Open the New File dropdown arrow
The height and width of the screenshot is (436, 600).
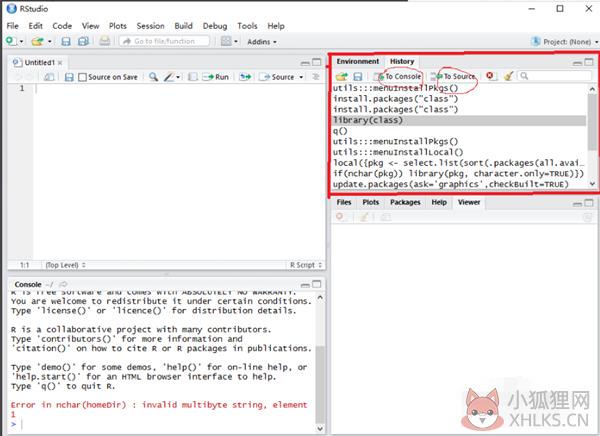tap(21, 41)
